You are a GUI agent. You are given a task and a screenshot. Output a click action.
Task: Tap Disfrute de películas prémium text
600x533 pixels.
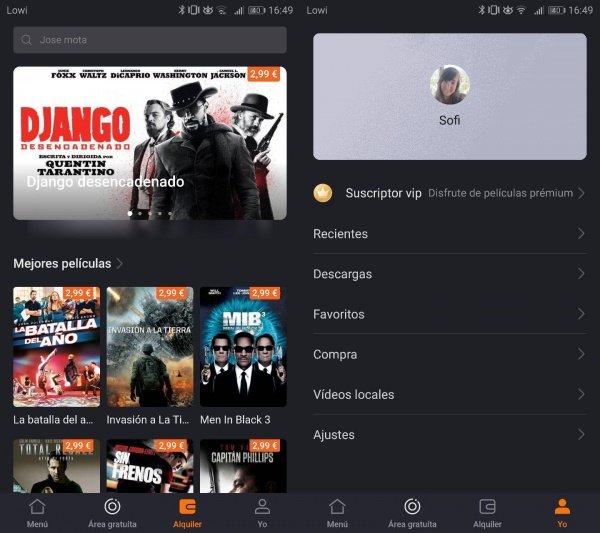500,193
